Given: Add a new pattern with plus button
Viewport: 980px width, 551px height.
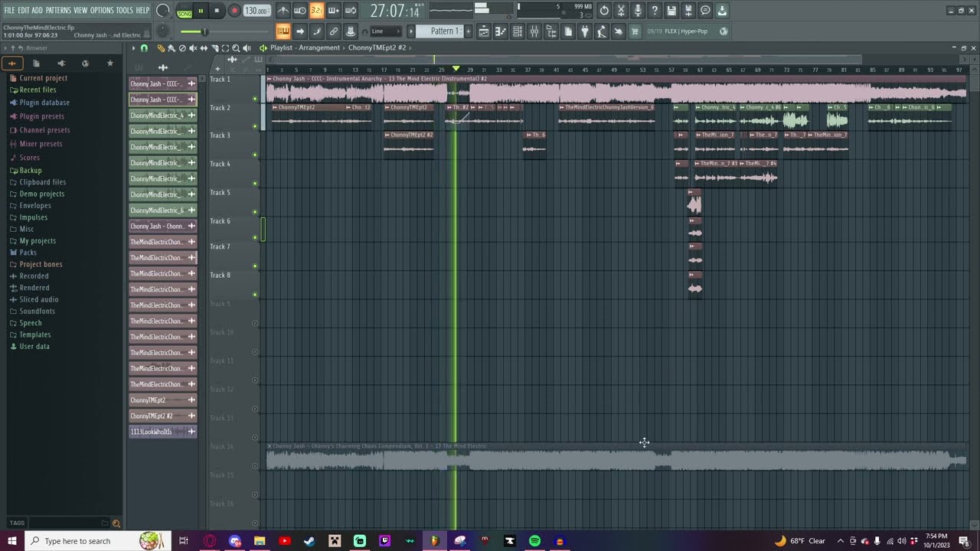Looking at the screenshot, I should (x=469, y=31).
